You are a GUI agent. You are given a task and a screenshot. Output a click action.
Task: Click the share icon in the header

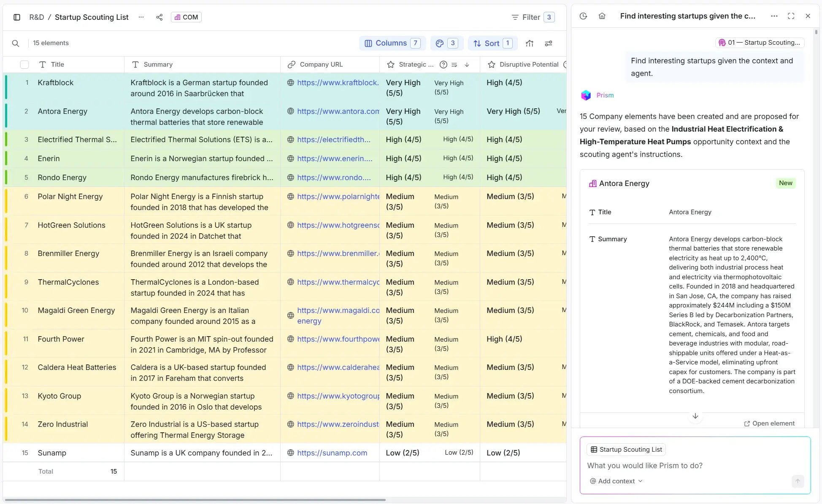(159, 17)
